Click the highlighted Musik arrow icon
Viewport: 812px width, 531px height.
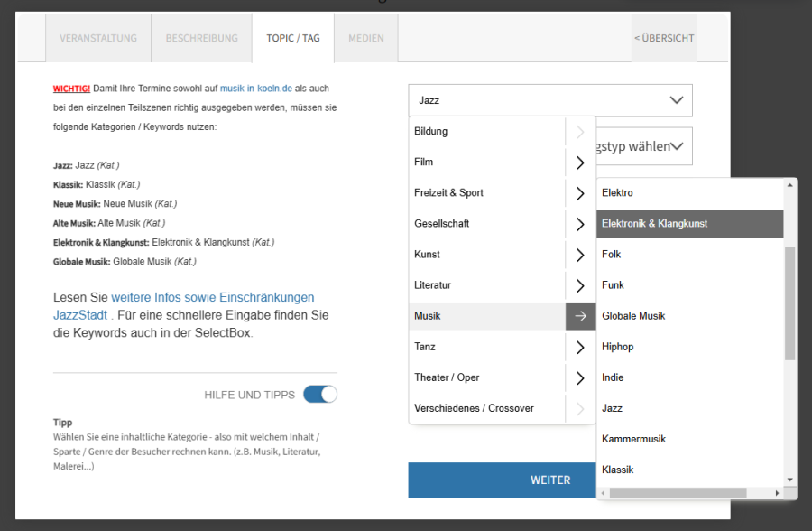[x=580, y=316]
